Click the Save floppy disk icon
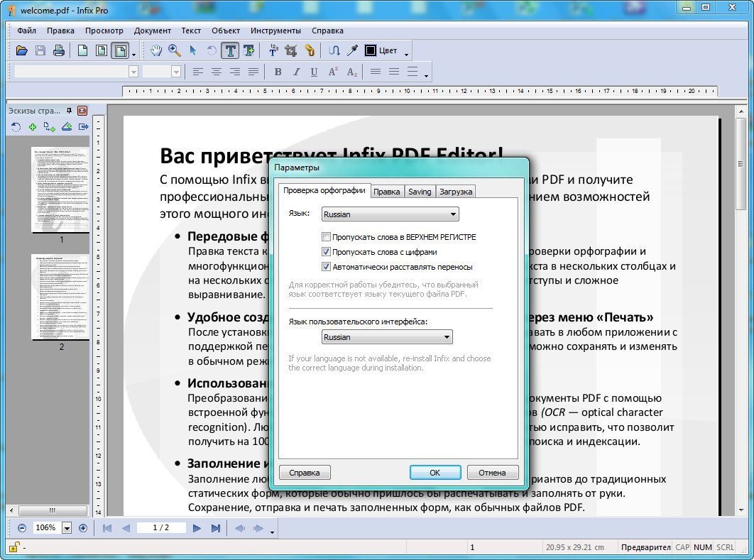754x560 pixels. [40, 50]
